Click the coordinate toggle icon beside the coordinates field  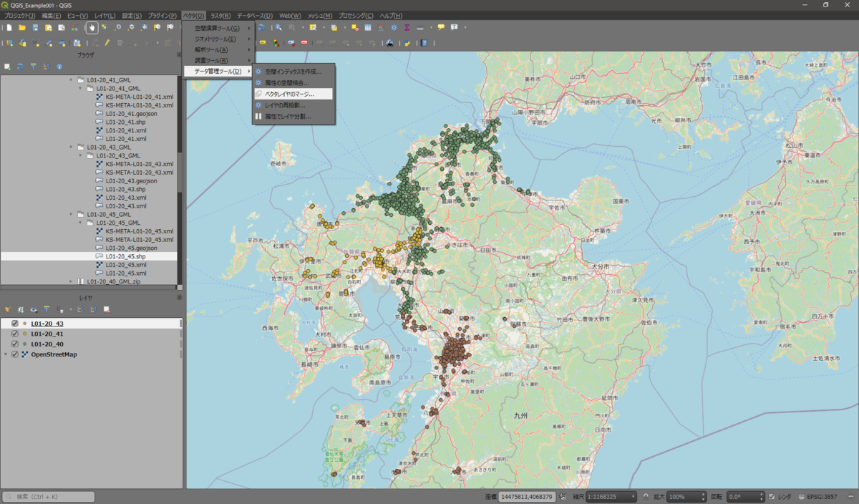(562, 496)
